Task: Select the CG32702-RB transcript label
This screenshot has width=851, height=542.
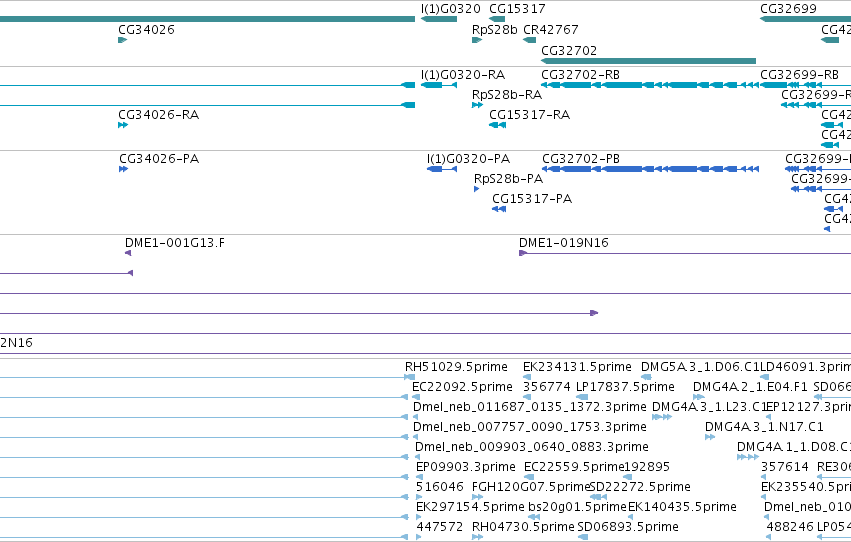Action: tap(580, 74)
